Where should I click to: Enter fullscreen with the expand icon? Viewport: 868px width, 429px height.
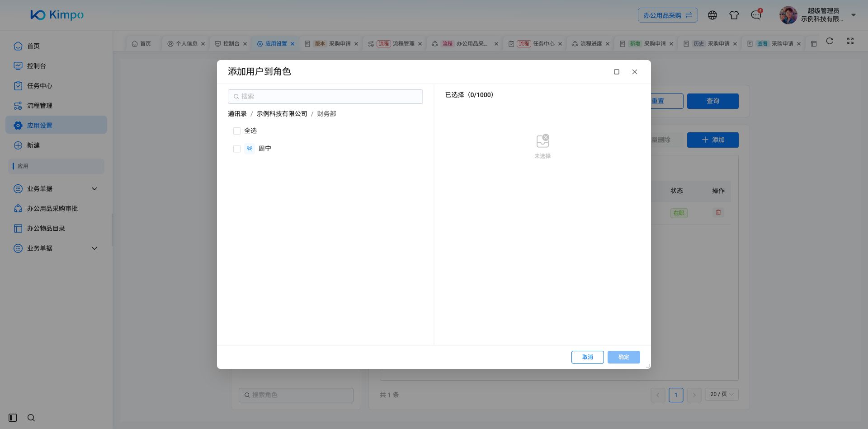click(x=850, y=41)
